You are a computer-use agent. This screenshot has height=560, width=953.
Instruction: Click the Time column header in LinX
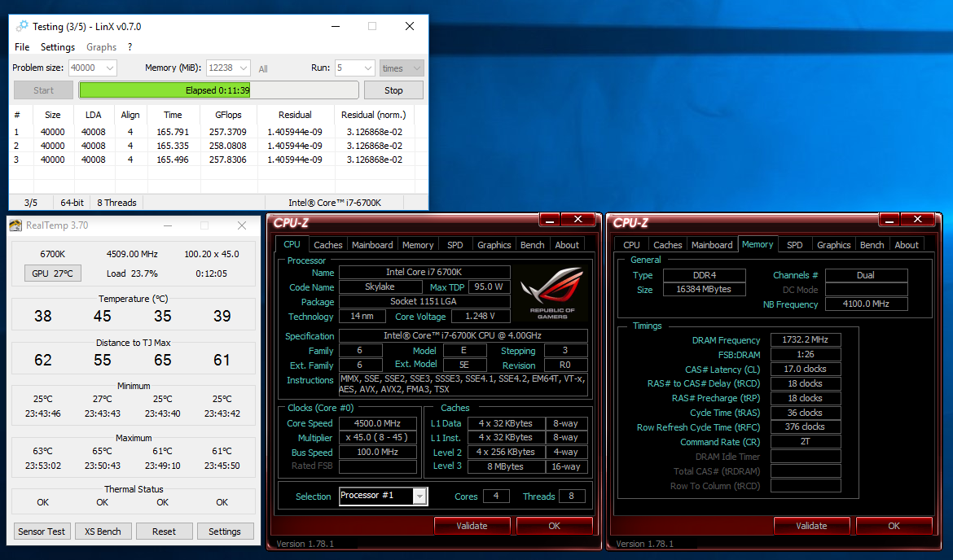[173, 115]
